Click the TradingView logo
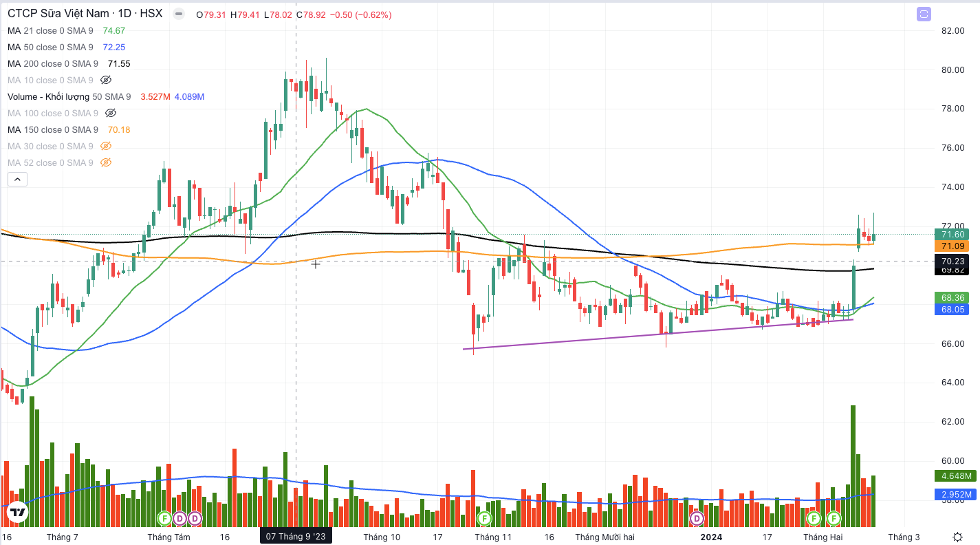Image resolution: width=980 pixels, height=545 pixels. click(17, 512)
